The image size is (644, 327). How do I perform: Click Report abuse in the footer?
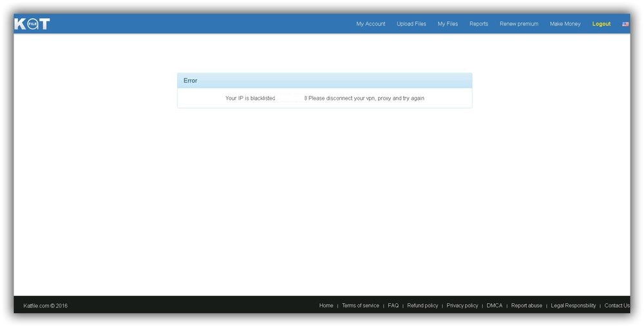[x=526, y=306]
